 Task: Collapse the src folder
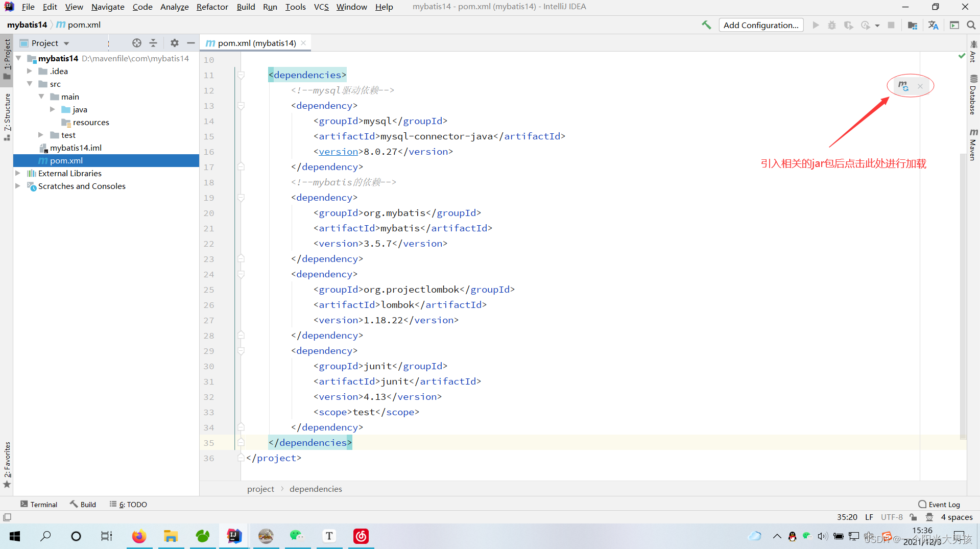30,84
